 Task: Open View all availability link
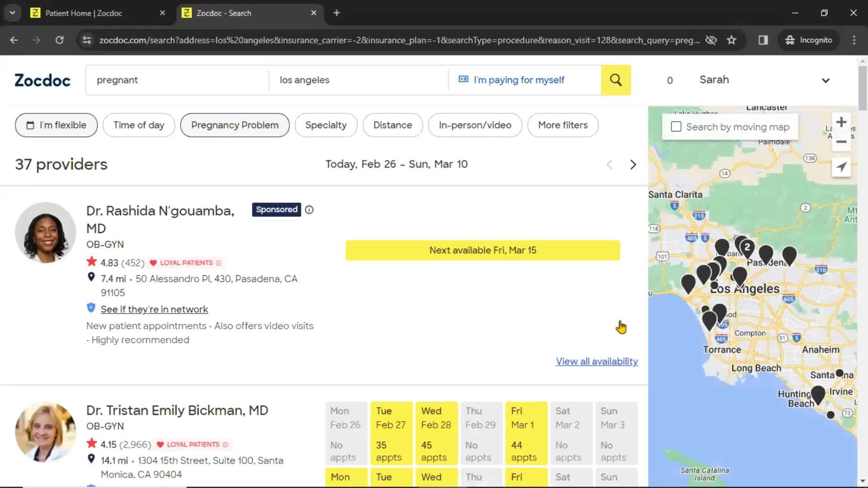click(597, 361)
